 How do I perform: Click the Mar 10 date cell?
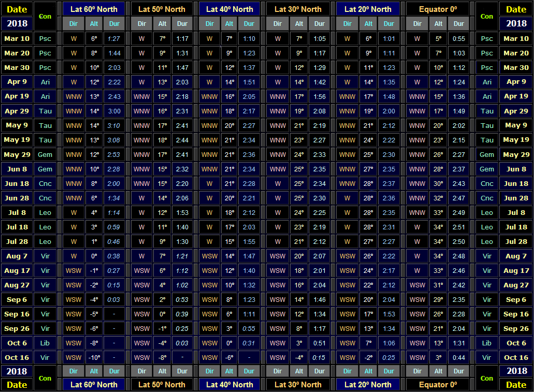coord(17,38)
